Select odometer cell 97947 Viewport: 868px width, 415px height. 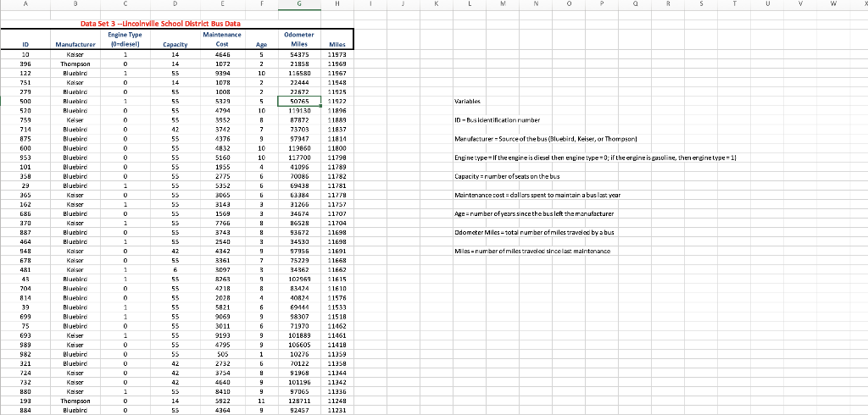pyautogui.click(x=299, y=139)
